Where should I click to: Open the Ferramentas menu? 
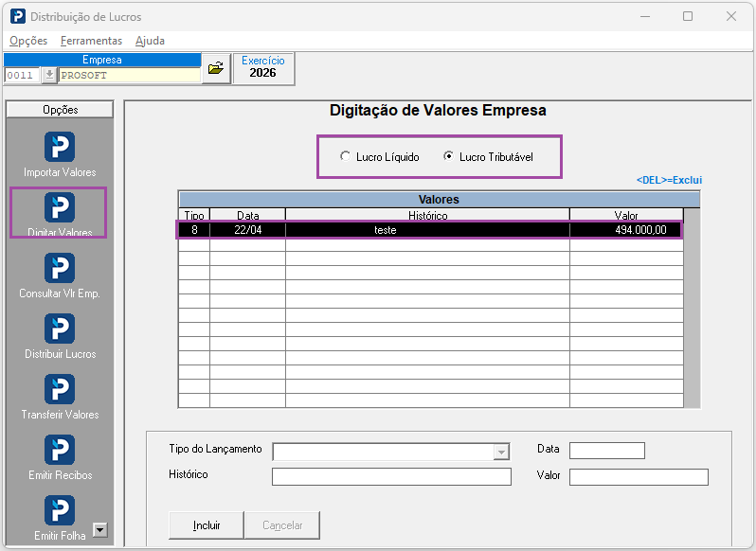tap(92, 41)
